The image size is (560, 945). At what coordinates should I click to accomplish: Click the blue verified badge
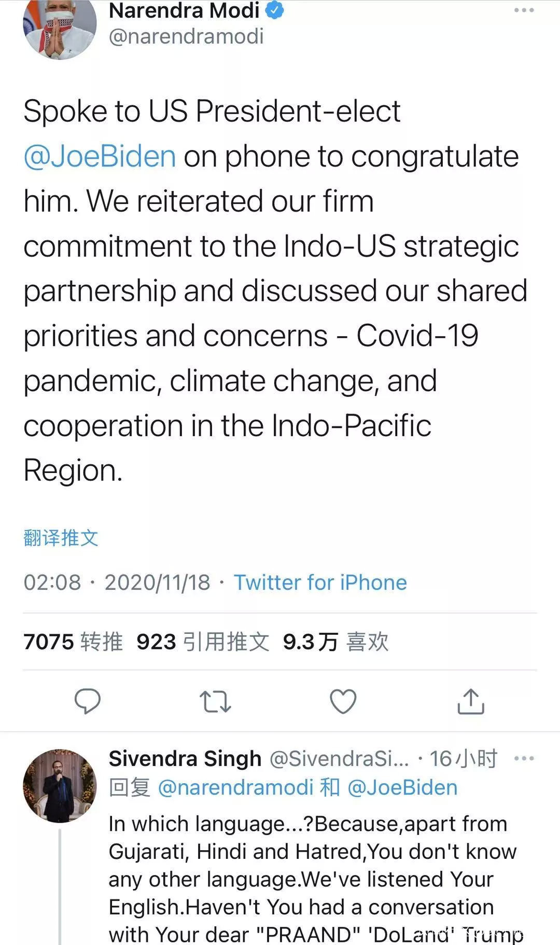coord(275,10)
